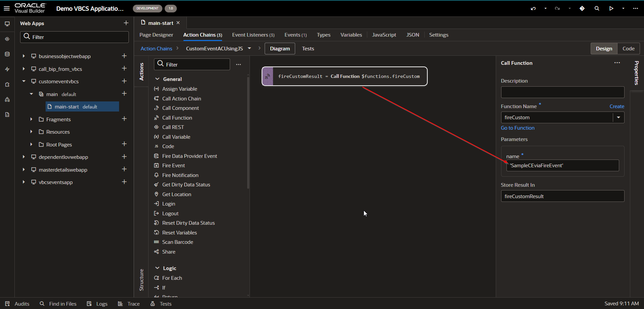The image size is (644, 309).
Task: Click the Undo arrow icon
Action: 533,8
